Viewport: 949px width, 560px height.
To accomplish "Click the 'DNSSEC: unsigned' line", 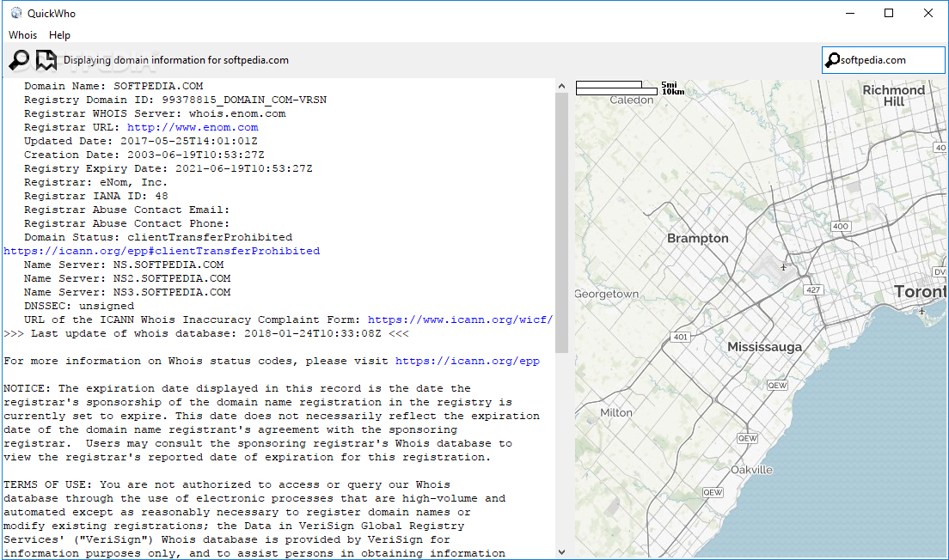I will 79,306.
